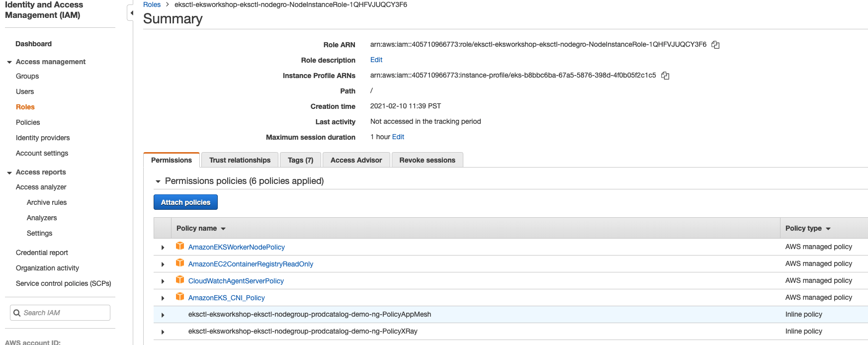Open the AmazonEKSWorkerNodePolicy link
This screenshot has width=868, height=345.
coord(237,247)
